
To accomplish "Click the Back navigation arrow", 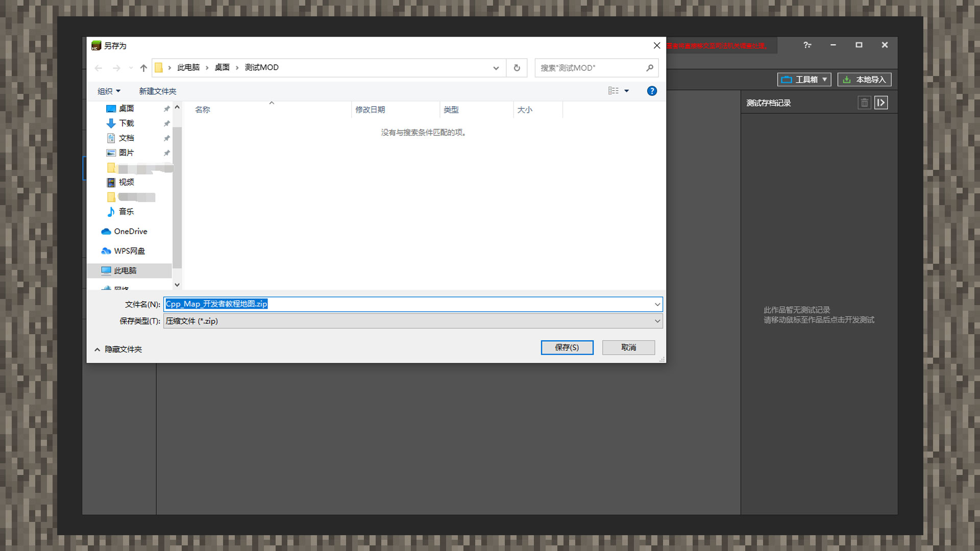I will pos(99,68).
